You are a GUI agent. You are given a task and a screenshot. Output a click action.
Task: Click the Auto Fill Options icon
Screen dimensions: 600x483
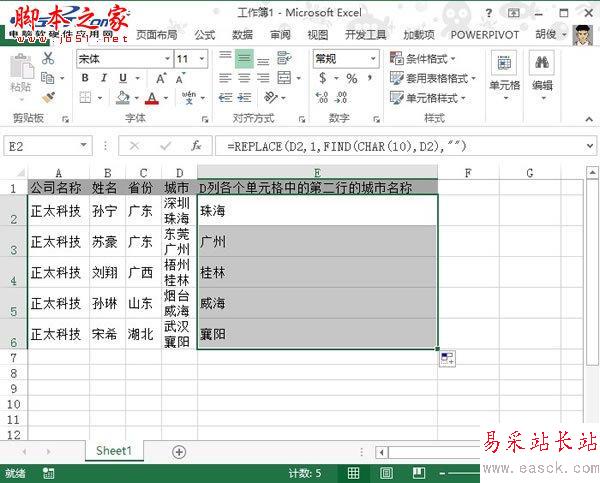click(x=447, y=359)
